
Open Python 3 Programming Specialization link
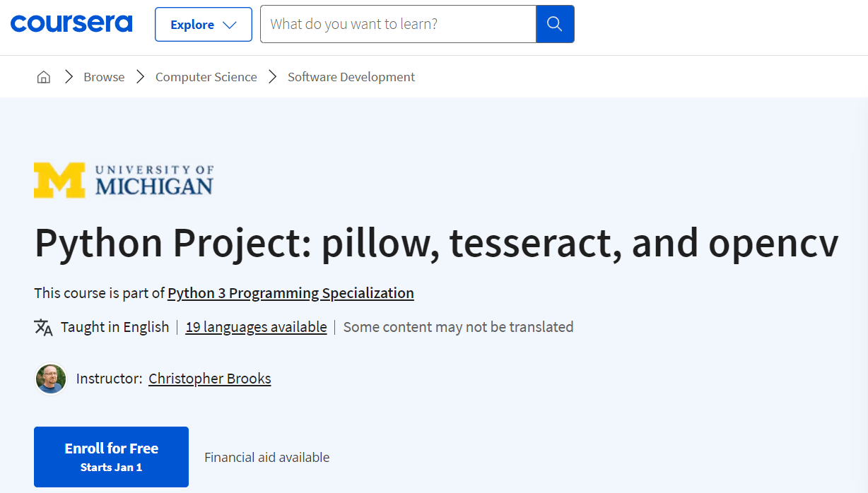coord(291,293)
